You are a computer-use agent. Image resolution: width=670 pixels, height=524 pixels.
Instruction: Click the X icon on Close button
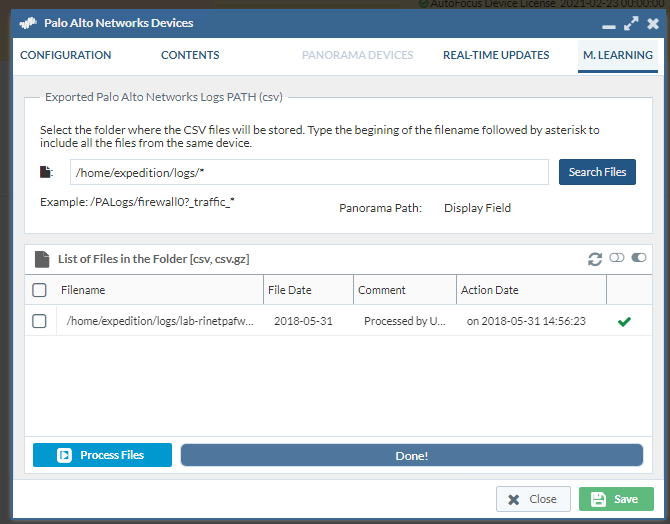pyautogui.click(x=514, y=499)
